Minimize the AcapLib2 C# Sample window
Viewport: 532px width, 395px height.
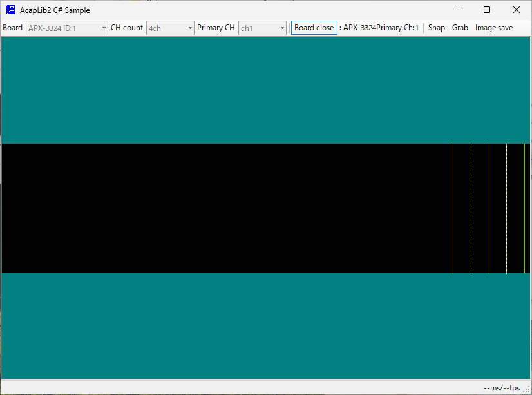tap(457, 10)
